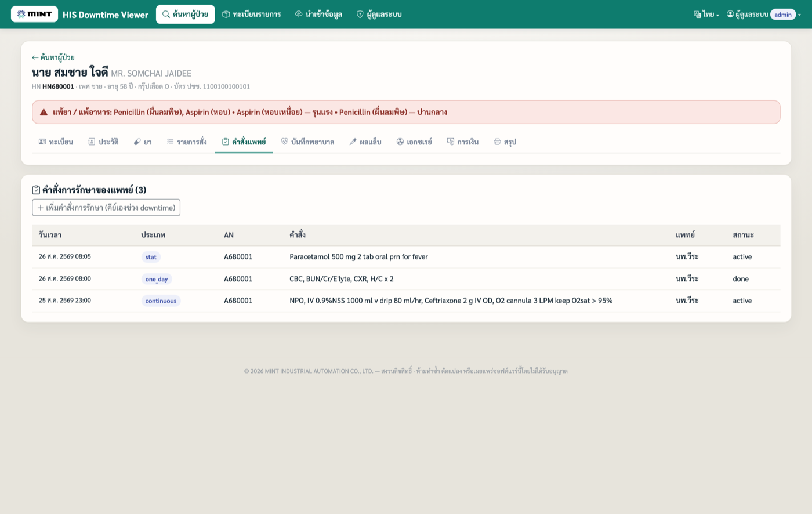Screen dimensions: 812x514
Task: Click the one_day order type badge
Action: 157,279
